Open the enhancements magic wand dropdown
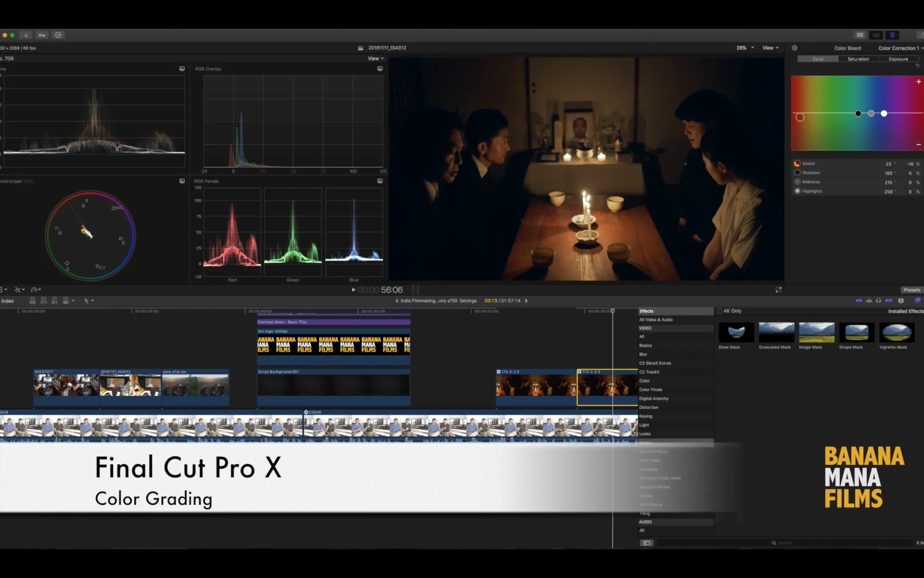The height and width of the screenshot is (578, 924). pos(19,290)
